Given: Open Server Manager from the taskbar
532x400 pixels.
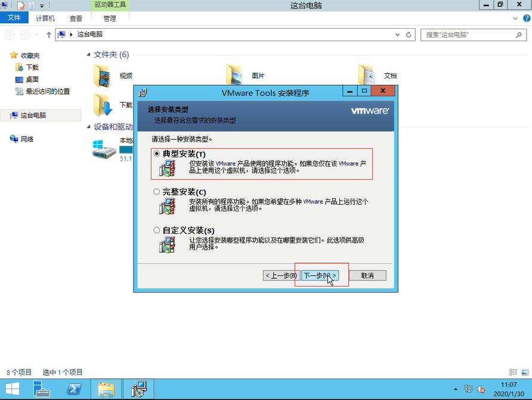Looking at the screenshot, I should point(41,389).
